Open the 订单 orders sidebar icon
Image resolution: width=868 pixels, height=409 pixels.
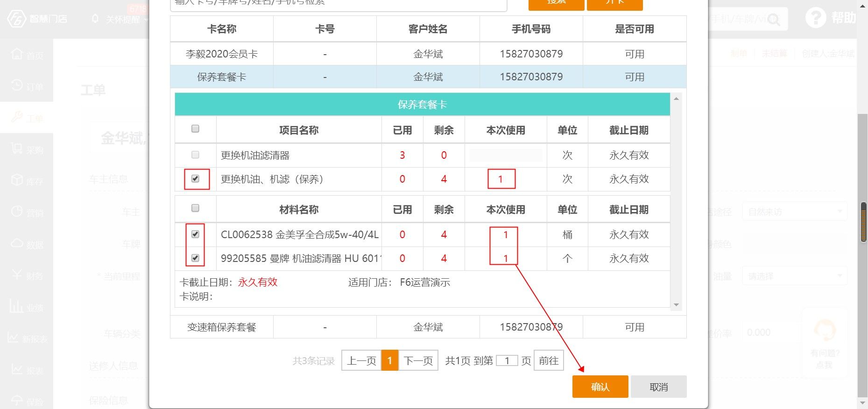(17, 85)
